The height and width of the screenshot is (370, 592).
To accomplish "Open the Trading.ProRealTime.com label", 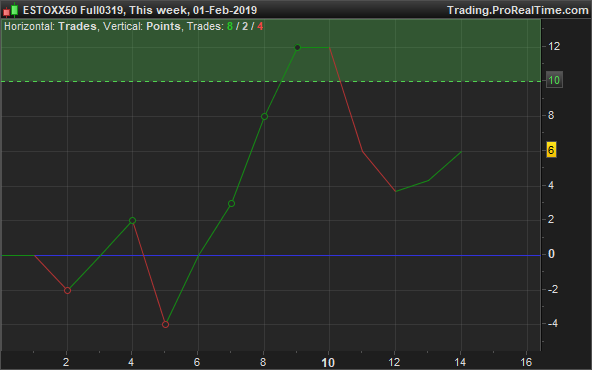I will point(518,10).
